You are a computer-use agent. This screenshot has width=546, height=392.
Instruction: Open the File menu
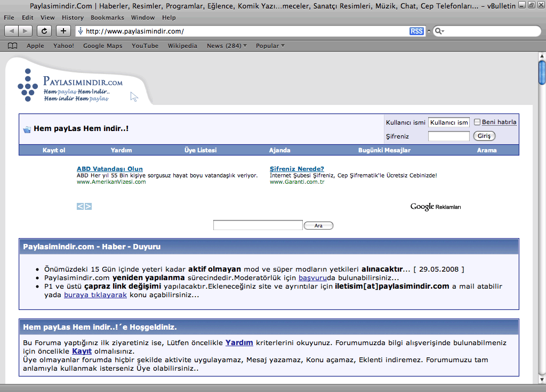[9, 18]
